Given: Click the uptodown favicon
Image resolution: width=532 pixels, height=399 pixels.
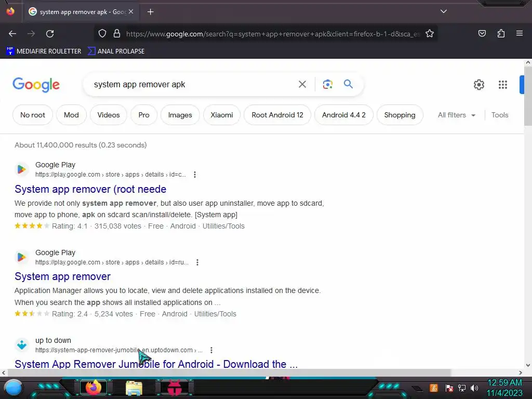Looking at the screenshot, I should 22,345.
